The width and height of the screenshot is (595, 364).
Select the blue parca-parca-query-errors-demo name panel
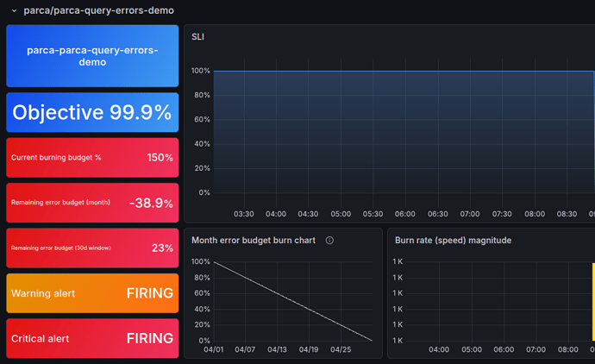tap(92, 56)
